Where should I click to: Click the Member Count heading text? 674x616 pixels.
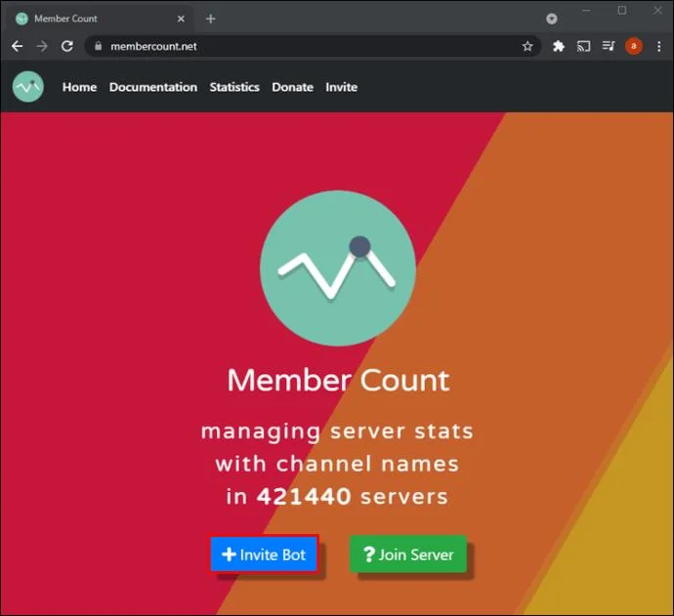click(338, 380)
